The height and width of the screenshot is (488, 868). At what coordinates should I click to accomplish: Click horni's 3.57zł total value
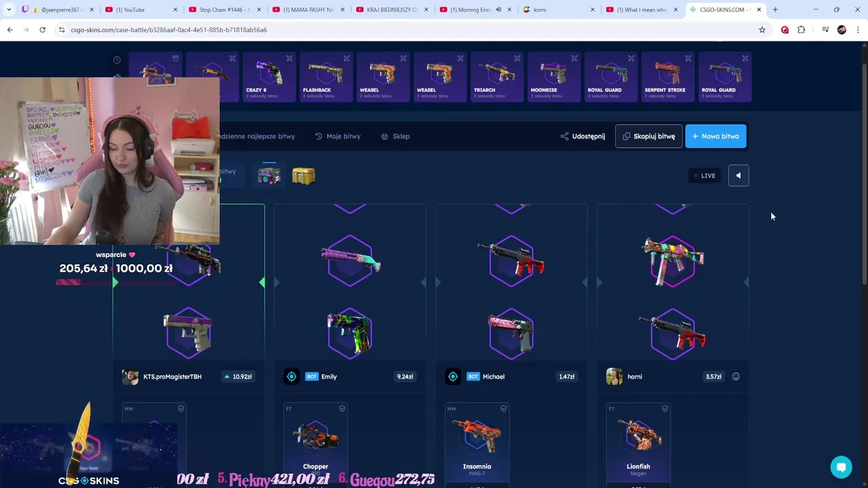[713, 376]
